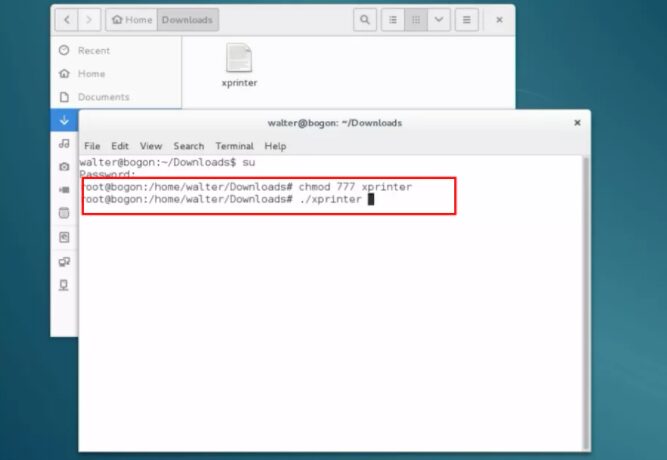The height and width of the screenshot is (460, 667).
Task: Click the terminal title 'walter@bogon: ~/Downloads'
Action: (335, 123)
